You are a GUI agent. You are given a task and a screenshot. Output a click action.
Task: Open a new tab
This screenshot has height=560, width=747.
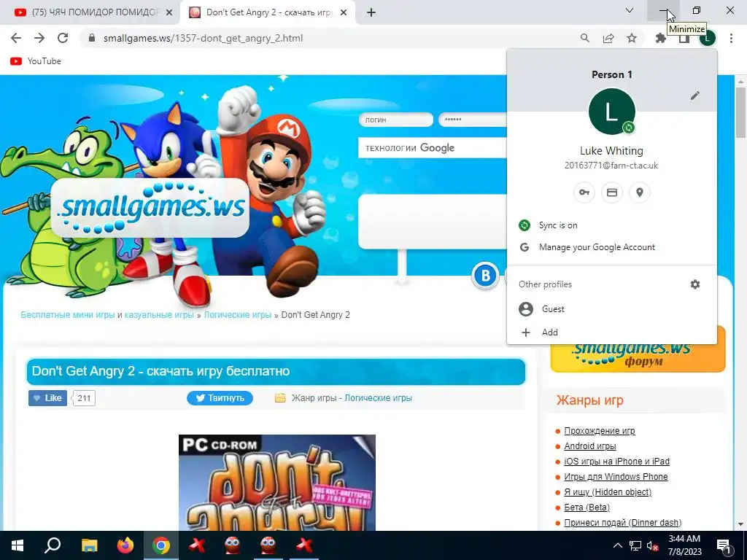(x=371, y=13)
